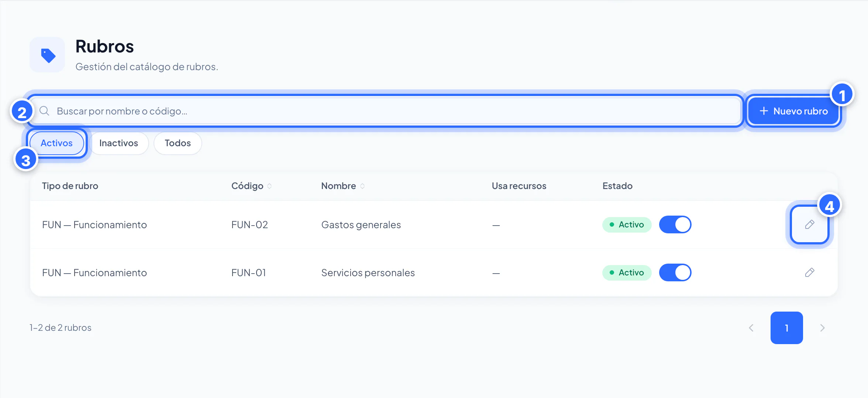The height and width of the screenshot is (398, 868).
Task: Toggle off the FUN-01 active switch
Action: pyautogui.click(x=675, y=272)
